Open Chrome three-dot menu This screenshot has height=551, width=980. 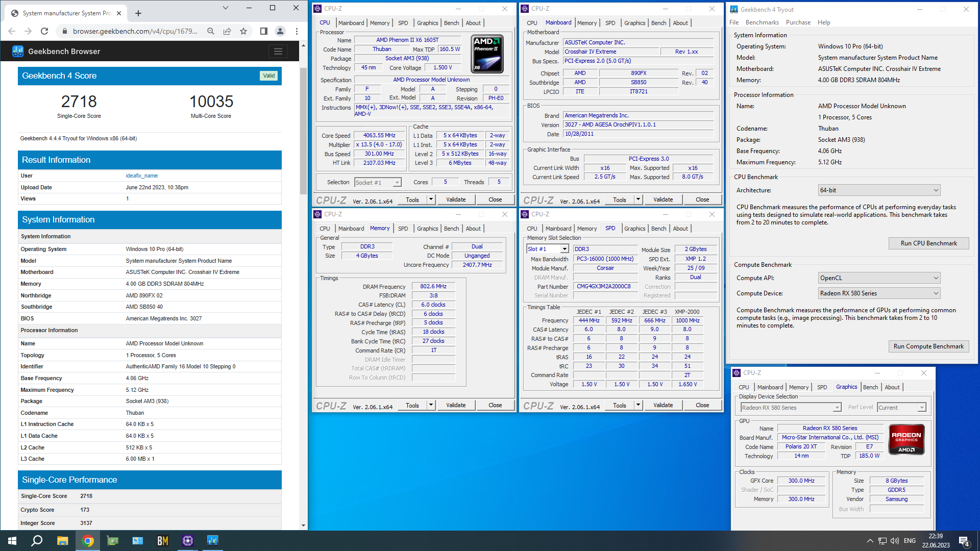tap(297, 31)
